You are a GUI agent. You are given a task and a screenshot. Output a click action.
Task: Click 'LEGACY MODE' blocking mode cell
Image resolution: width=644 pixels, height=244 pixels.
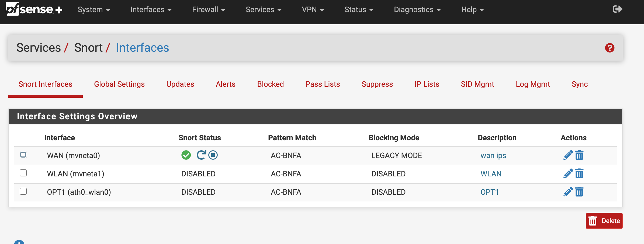coord(397,155)
